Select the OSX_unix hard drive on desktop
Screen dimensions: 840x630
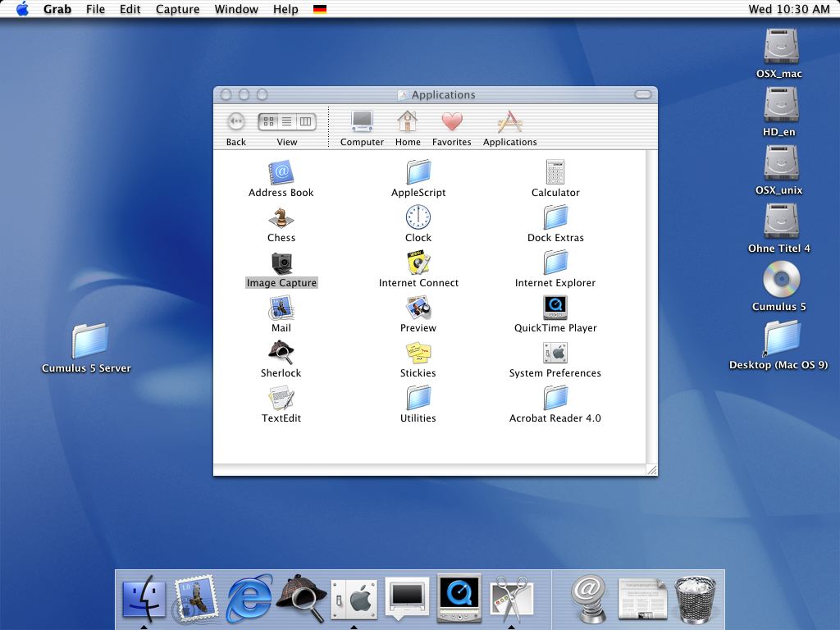[x=781, y=162]
